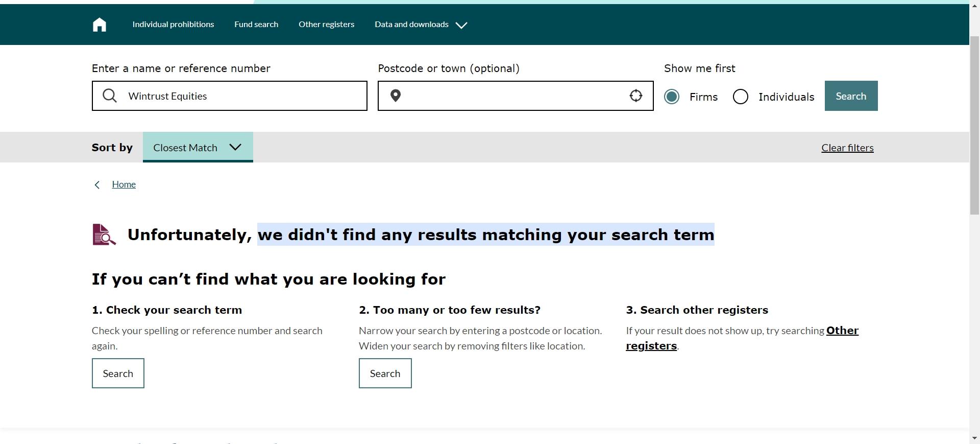Open Individual prohibitions page
Image resolution: width=980 pixels, height=444 pixels.
pos(173,25)
